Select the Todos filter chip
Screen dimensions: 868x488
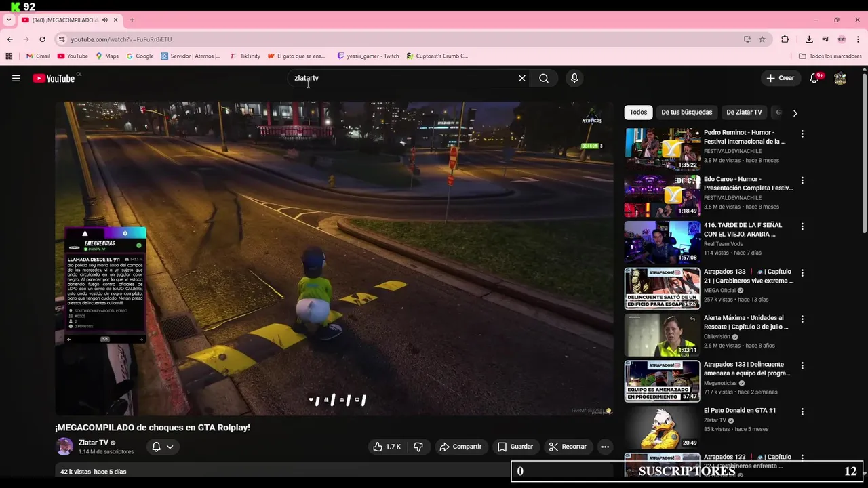638,113
